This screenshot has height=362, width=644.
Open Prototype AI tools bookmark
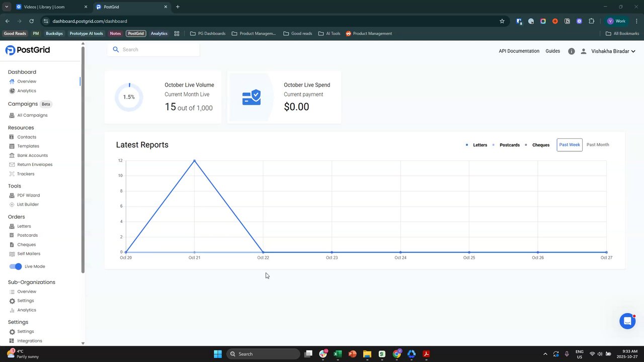pos(87,34)
